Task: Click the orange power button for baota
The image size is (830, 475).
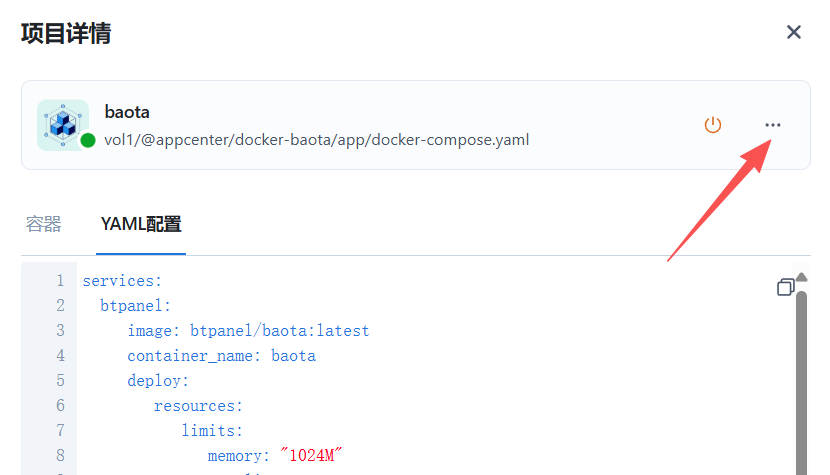Action: click(713, 125)
